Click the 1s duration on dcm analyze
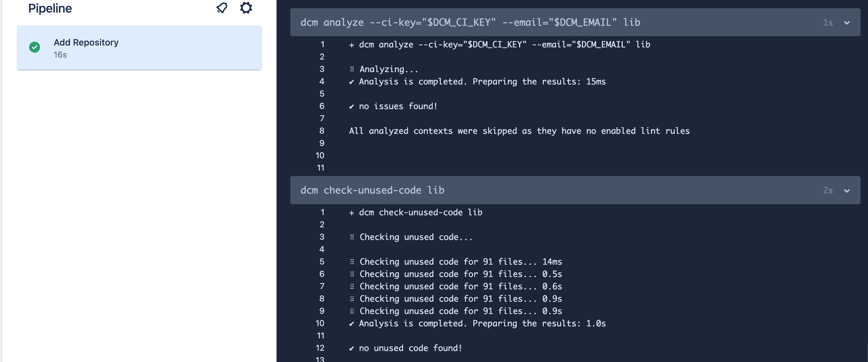868x362 pixels. pos(828,22)
